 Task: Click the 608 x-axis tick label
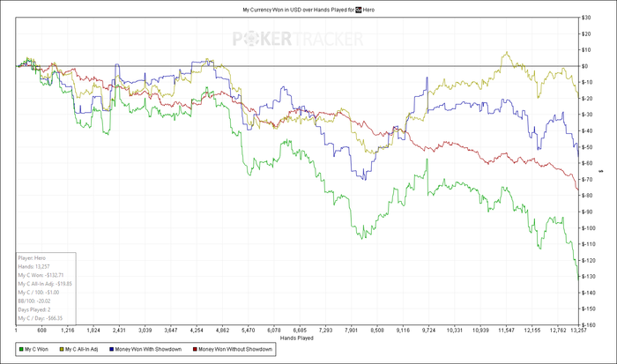[41, 331]
